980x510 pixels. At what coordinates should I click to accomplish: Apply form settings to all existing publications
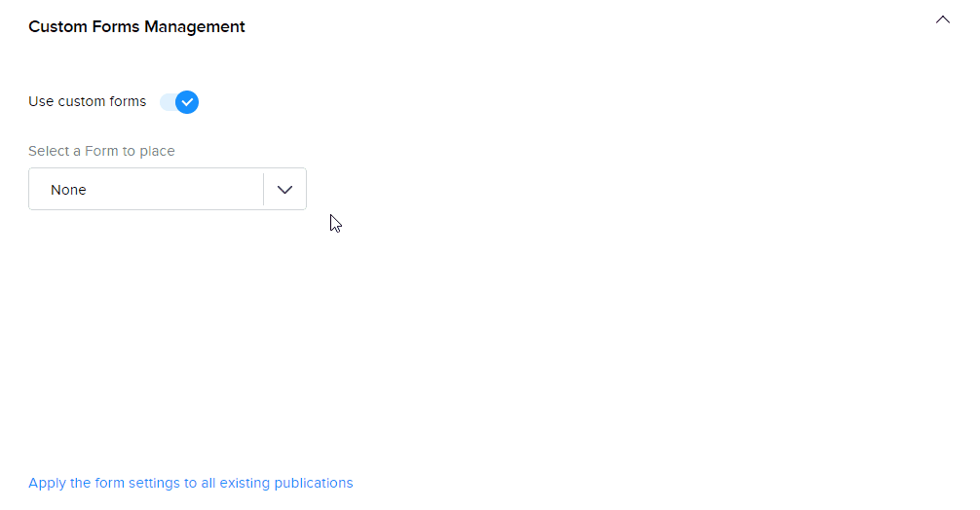[190, 483]
